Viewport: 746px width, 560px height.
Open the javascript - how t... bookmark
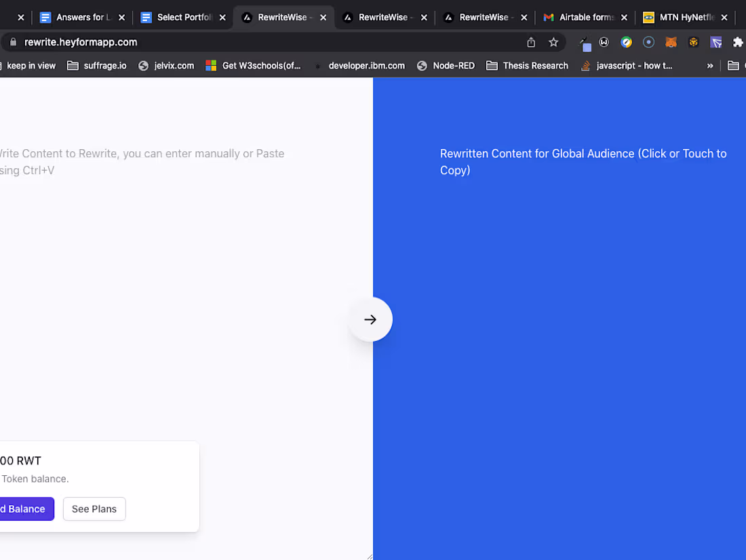click(x=627, y=66)
